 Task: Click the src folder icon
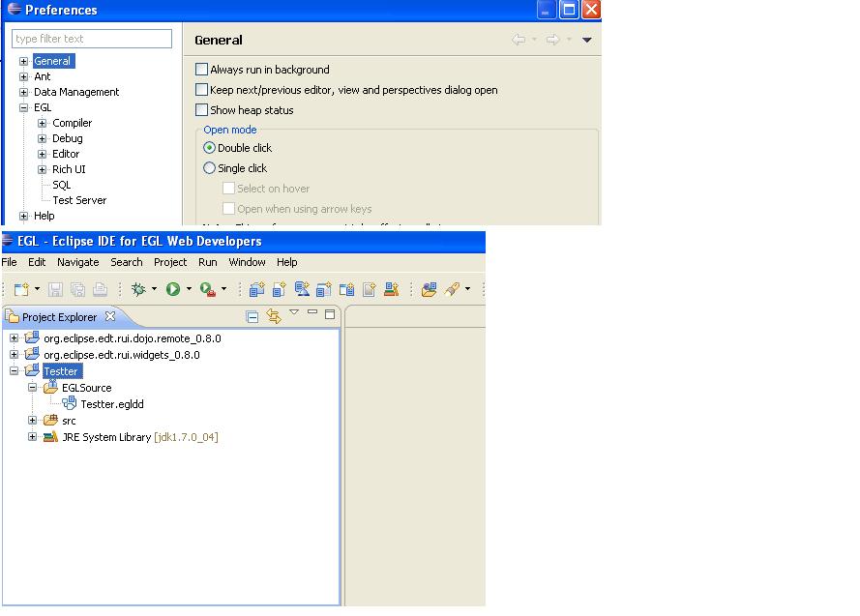pyautogui.click(x=50, y=421)
